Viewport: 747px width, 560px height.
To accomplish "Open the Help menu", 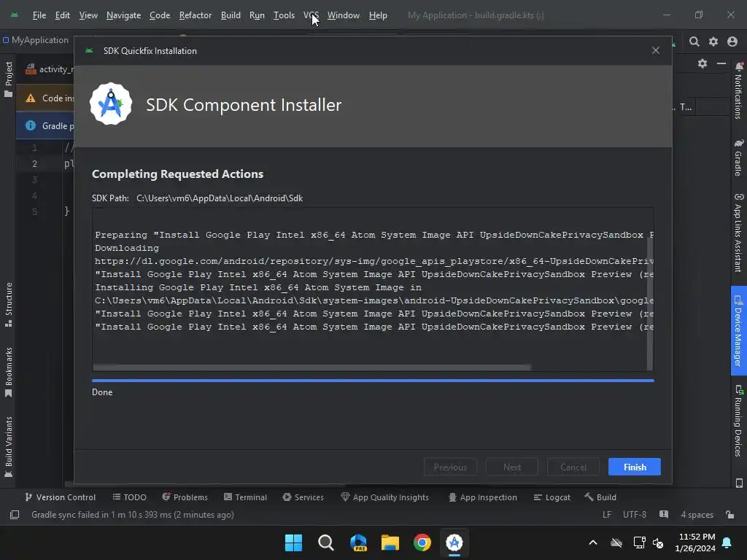I will click(378, 15).
